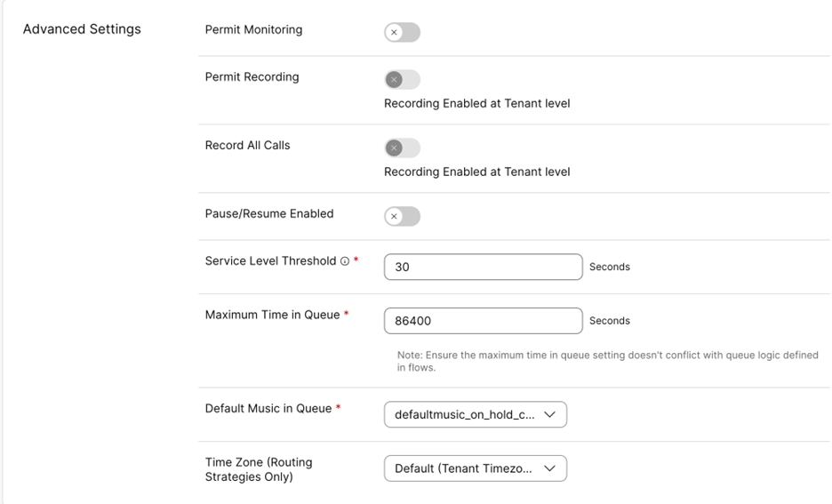
Task: Enable the Pause/Resume Enabled toggle
Action: click(x=402, y=217)
